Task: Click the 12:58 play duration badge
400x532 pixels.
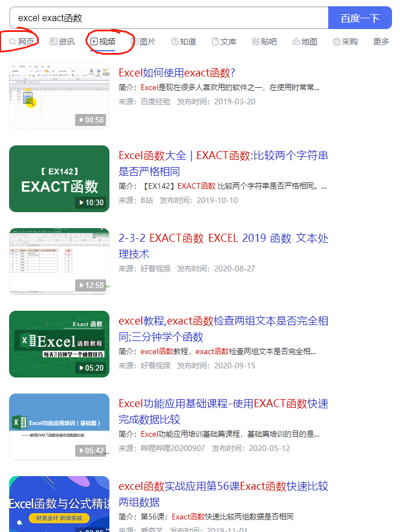Action: coord(91,285)
